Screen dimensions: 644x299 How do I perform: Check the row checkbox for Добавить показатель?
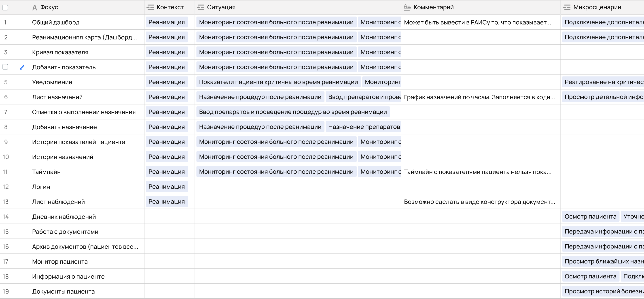pos(5,67)
